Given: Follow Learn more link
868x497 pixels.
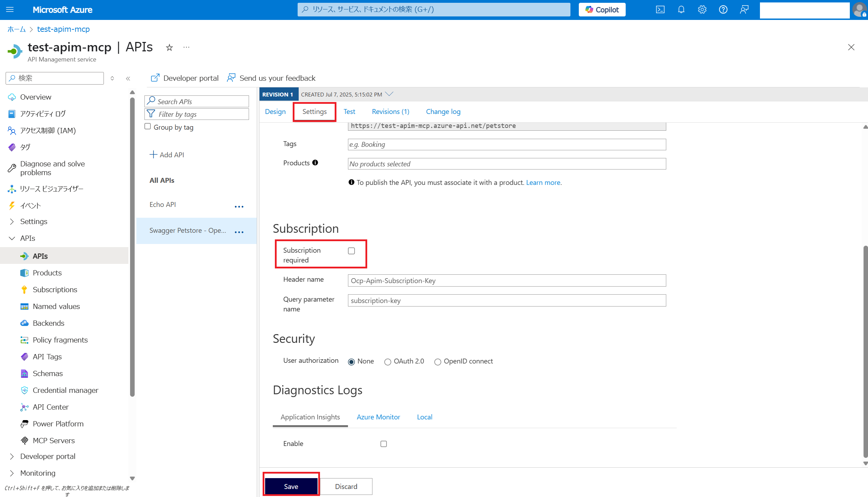Looking at the screenshot, I should pyautogui.click(x=544, y=182).
